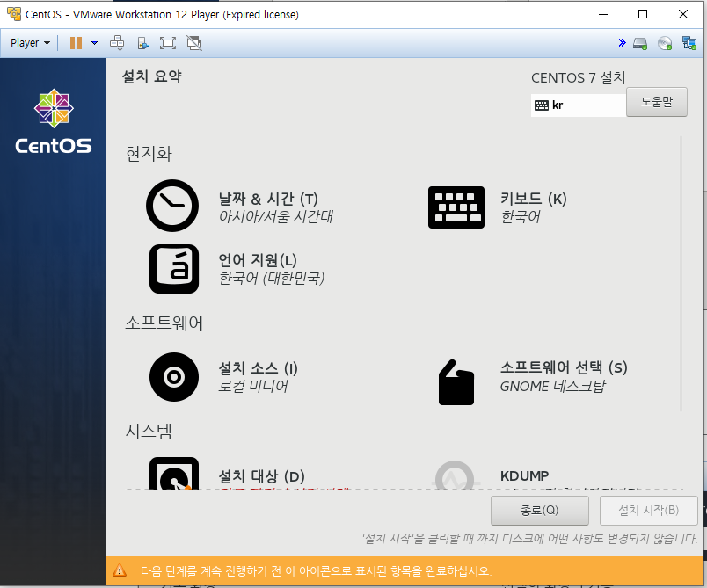Click the installer vertical scrollbar

click(681, 274)
